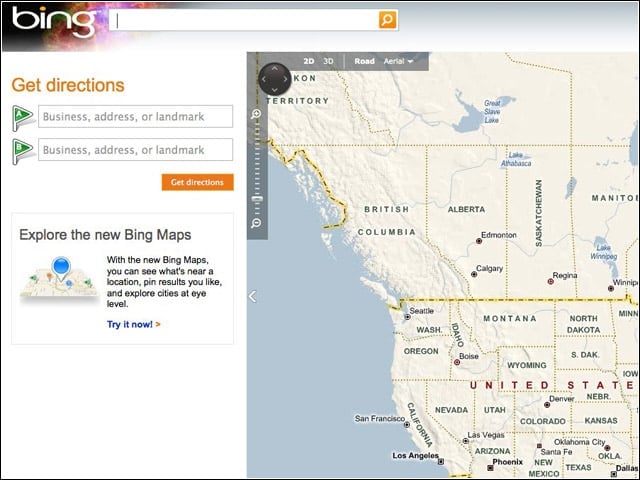The image size is (640, 480).
Task: Click the green flag A icon
Action: tap(22, 117)
